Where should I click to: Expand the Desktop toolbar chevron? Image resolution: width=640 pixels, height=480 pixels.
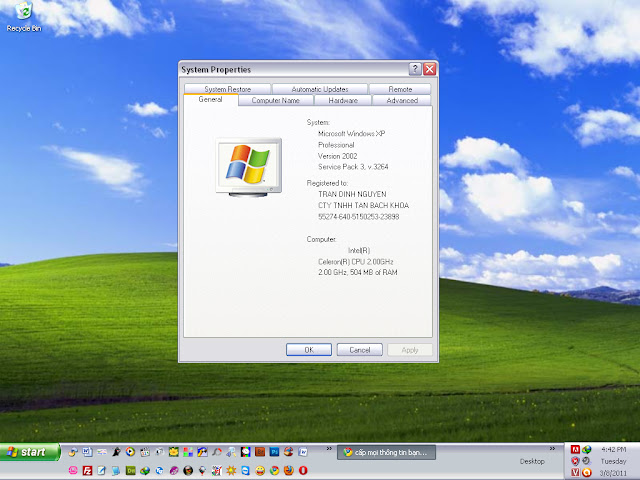tap(552, 449)
